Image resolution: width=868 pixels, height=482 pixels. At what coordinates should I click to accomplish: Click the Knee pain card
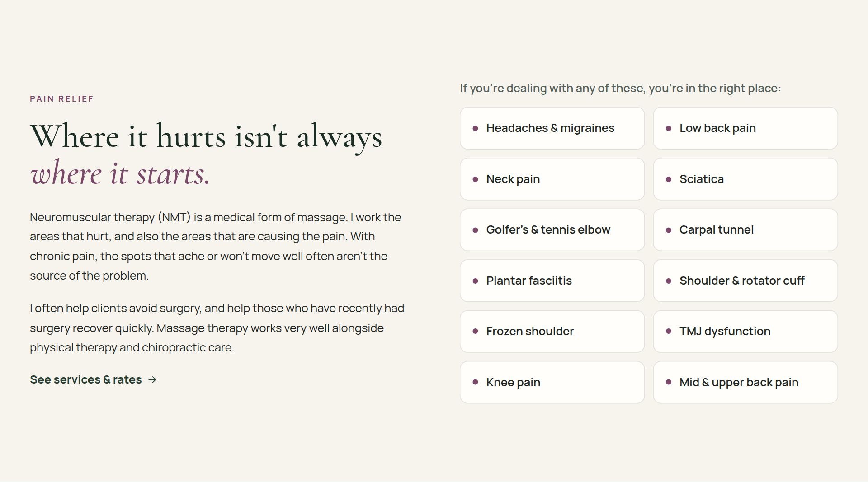552,382
